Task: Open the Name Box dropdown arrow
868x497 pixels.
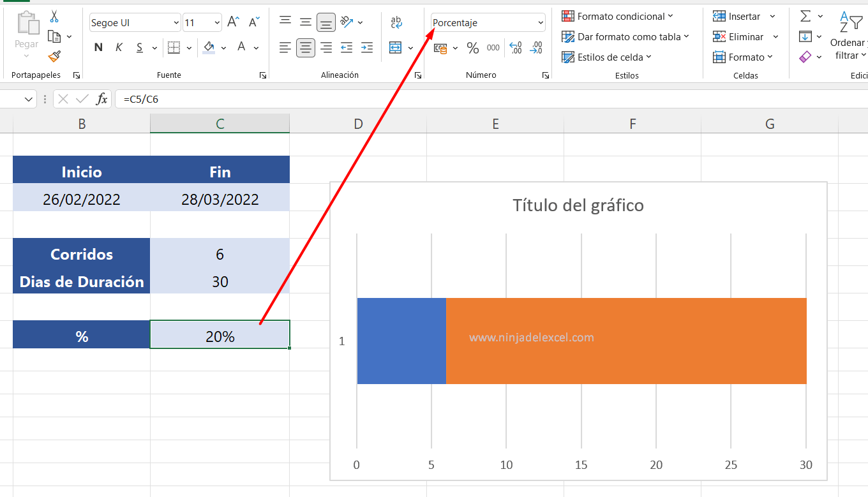Action: [x=29, y=99]
